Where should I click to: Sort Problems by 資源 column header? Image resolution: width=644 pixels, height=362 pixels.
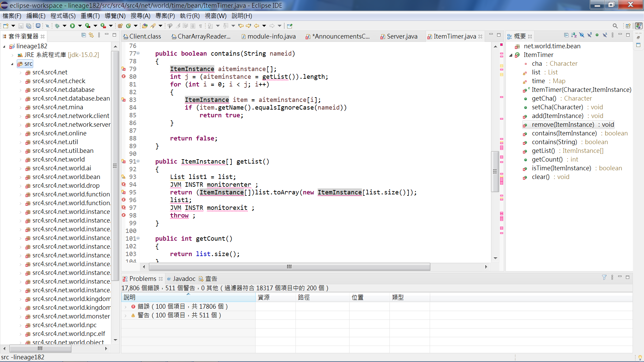click(x=275, y=297)
